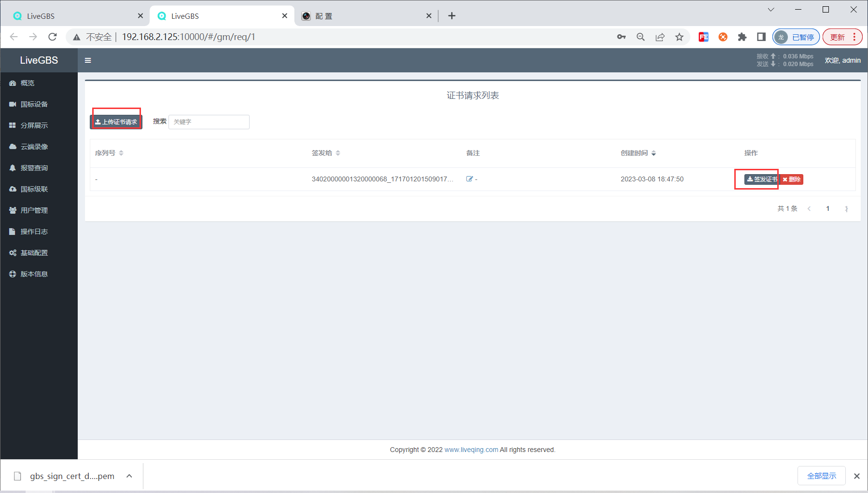Delete the certificate request via 删除

pyautogui.click(x=792, y=179)
